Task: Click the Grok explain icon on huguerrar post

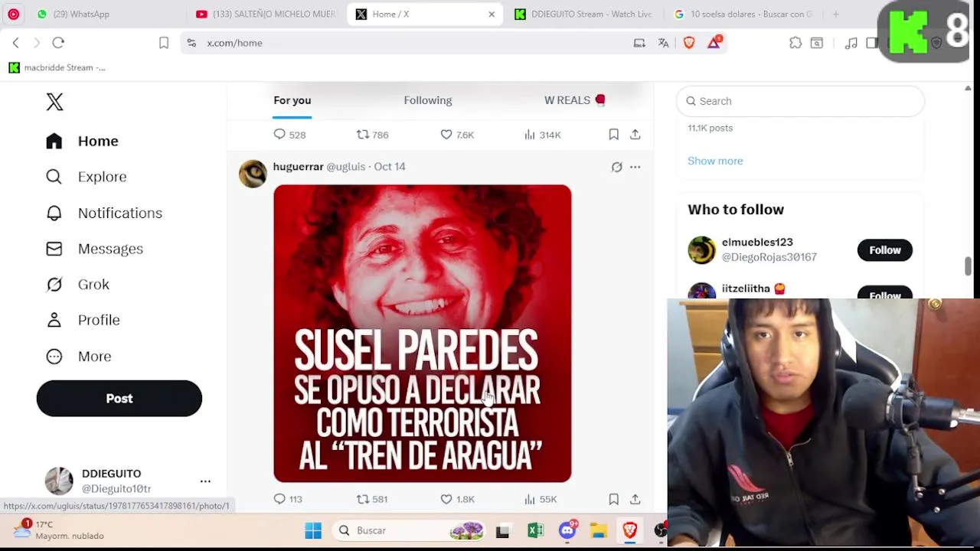Action: pyautogui.click(x=616, y=167)
